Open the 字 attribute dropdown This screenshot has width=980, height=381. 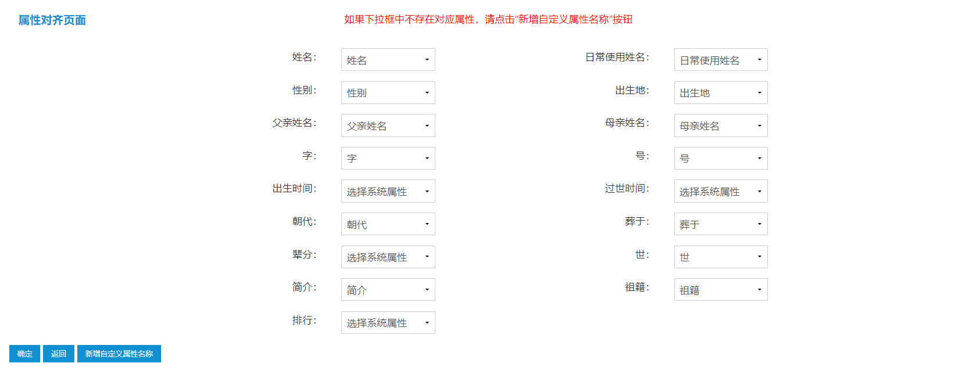coord(388,158)
